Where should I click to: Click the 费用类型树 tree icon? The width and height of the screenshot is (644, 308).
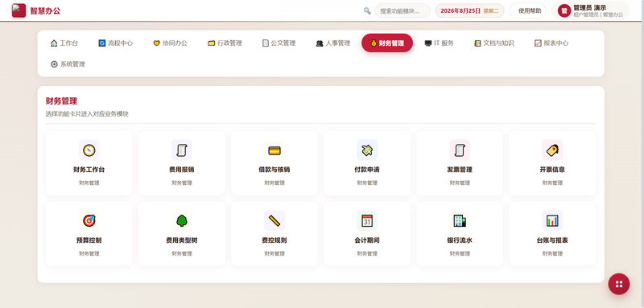(182, 220)
